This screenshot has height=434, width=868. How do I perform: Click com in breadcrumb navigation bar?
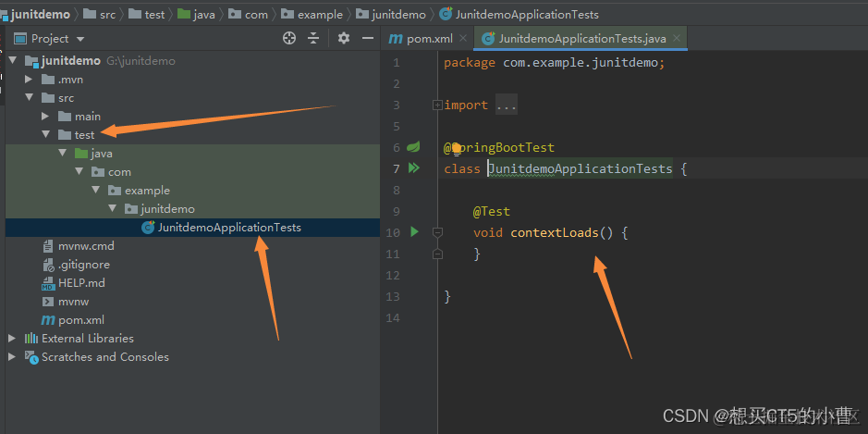[256, 15]
